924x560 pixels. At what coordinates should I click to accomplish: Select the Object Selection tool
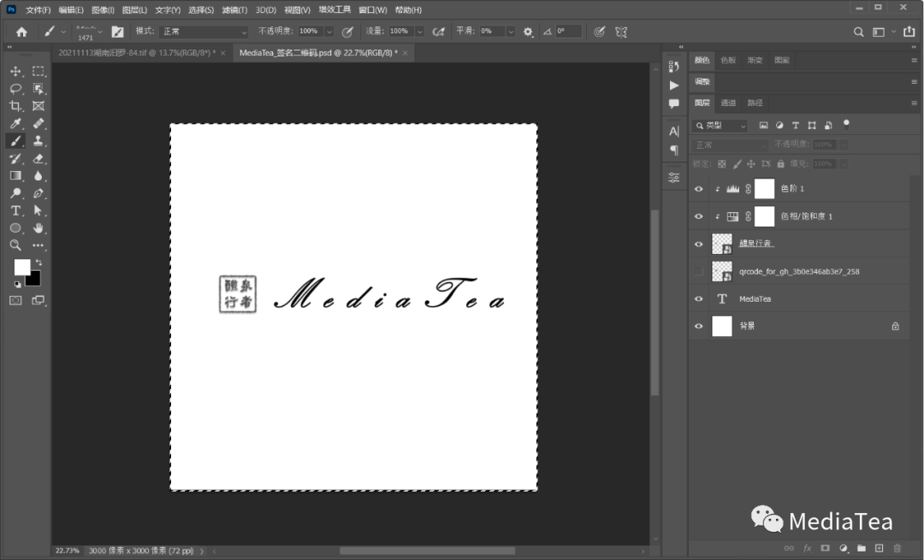tap(38, 89)
